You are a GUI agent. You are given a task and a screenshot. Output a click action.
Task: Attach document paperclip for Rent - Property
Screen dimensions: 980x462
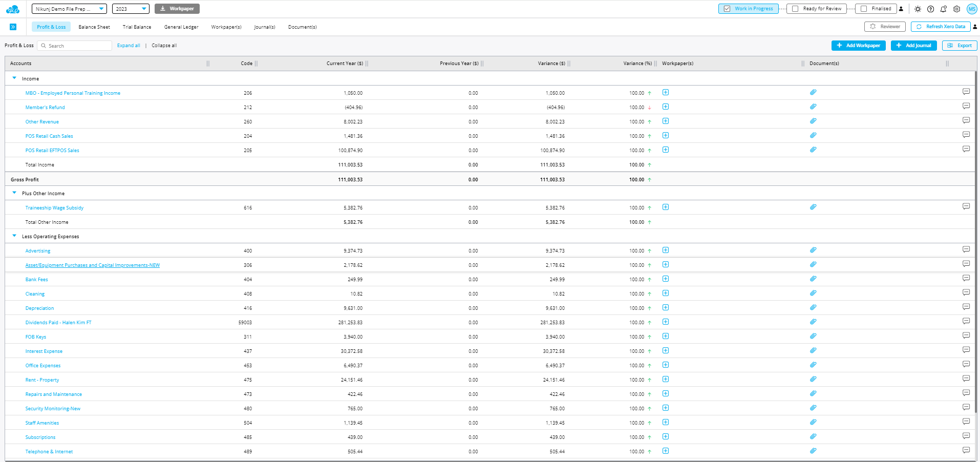click(813, 380)
